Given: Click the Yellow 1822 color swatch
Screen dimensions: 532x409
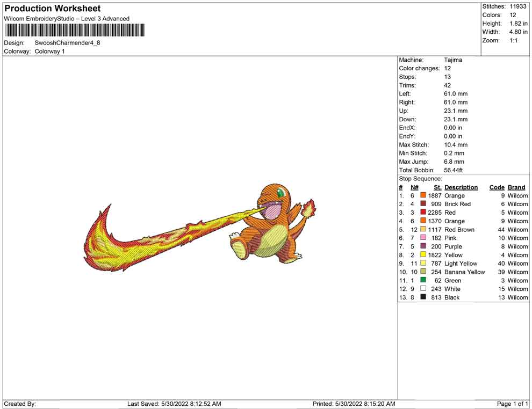Looking at the screenshot, I should [x=423, y=254].
